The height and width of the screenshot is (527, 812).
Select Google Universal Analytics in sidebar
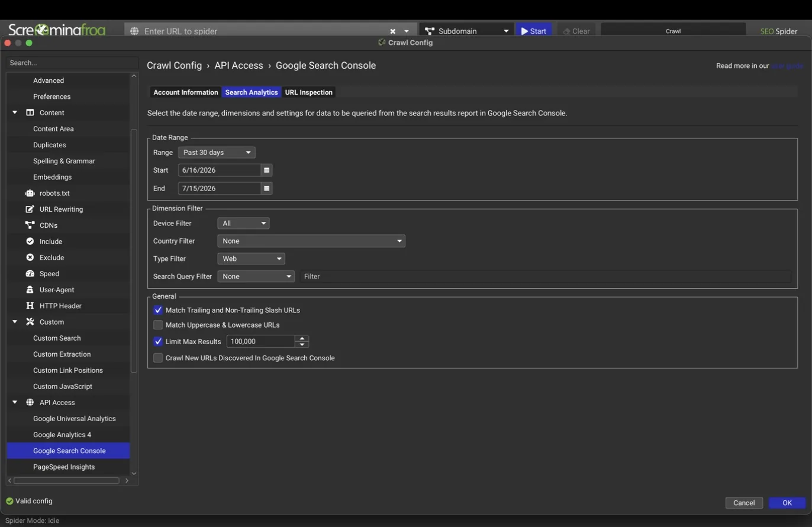coord(75,418)
